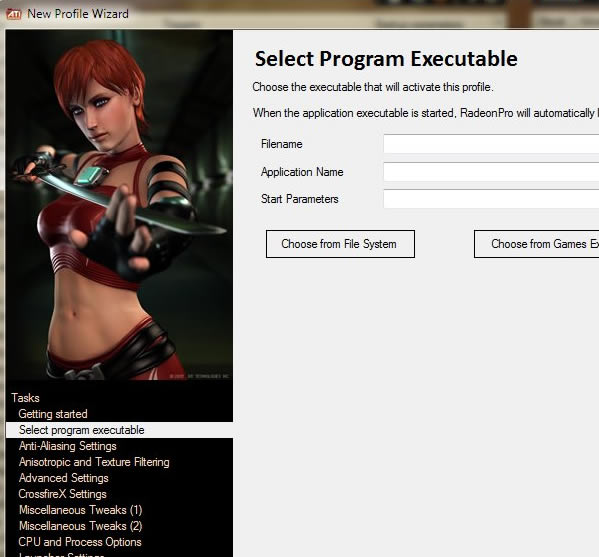
Task: Open the Launcher Settings task
Action: (x=61, y=555)
